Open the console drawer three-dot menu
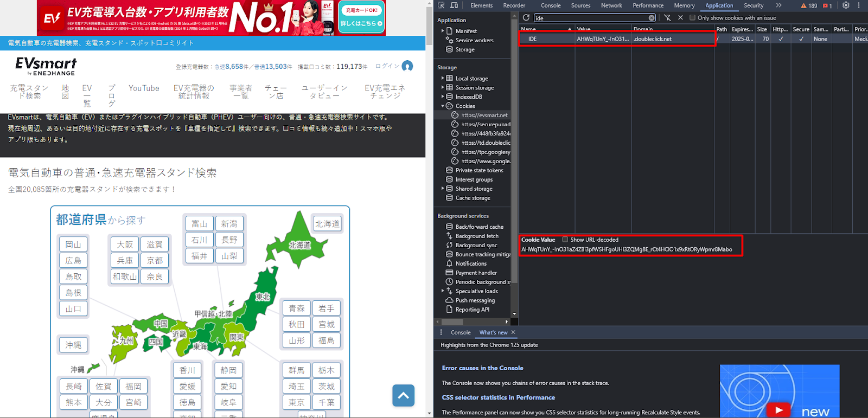Image resolution: width=868 pixels, height=418 pixels. pos(441,332)
